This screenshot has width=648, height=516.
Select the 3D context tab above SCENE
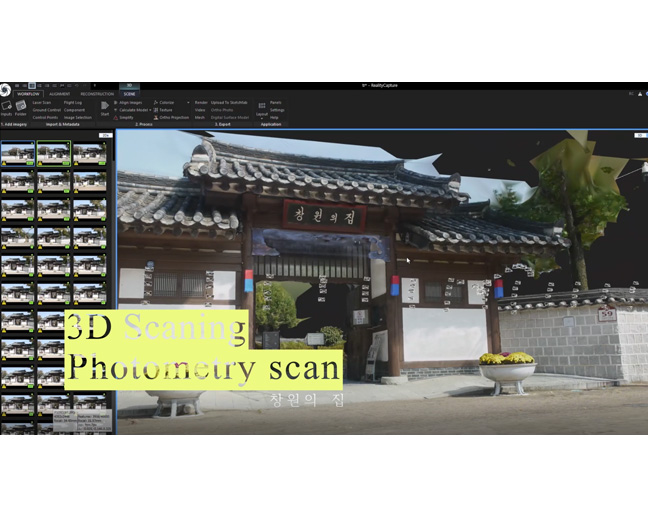point(129,86)
